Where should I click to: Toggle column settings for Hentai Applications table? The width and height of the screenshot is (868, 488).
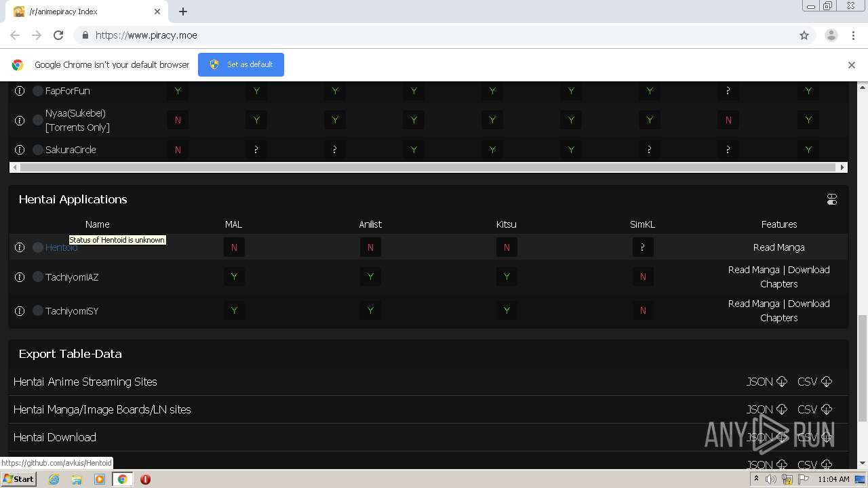coord(832,199)
